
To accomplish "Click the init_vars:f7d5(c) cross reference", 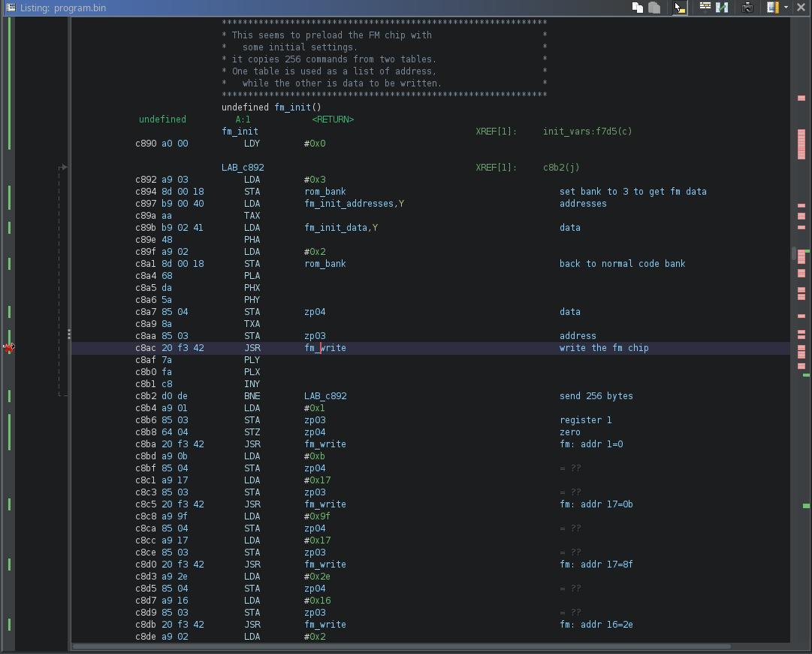I will pos(587,131).
